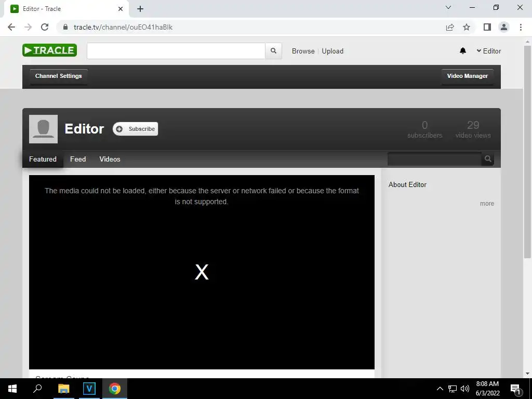The image size is (532, 399).
Task: Switch to the Feed tab
Action: click(78, 159)
